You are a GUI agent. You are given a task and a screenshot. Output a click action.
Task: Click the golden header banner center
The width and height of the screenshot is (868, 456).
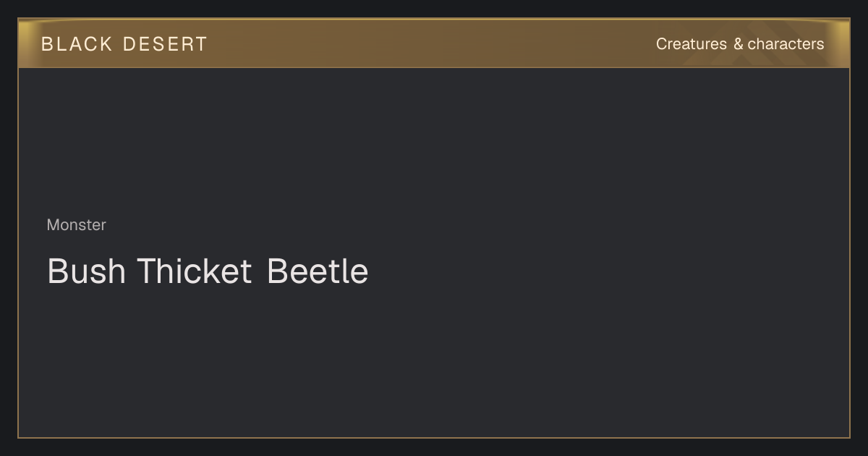(434, 43)
